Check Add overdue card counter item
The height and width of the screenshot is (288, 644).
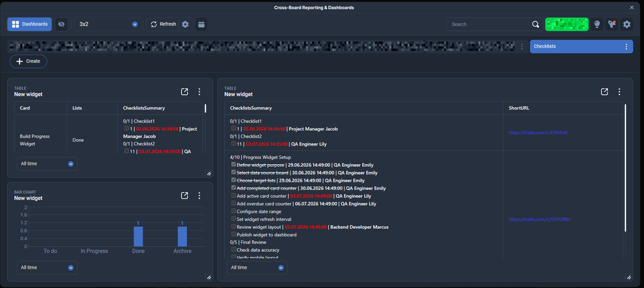click(234, 204)
